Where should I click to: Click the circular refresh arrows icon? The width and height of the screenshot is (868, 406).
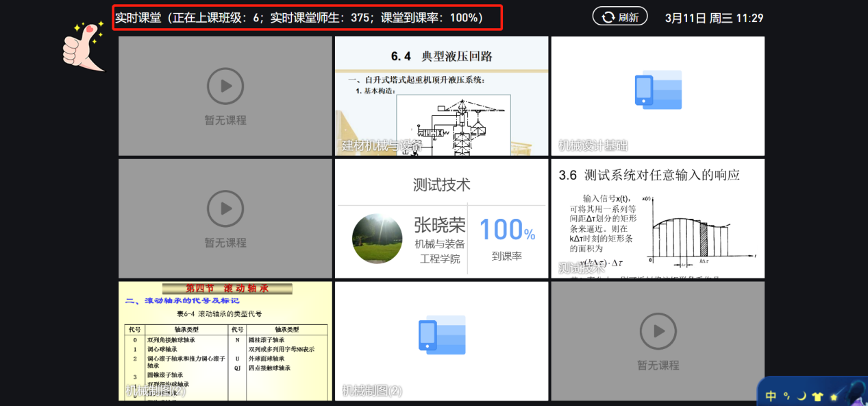[608, 17]
